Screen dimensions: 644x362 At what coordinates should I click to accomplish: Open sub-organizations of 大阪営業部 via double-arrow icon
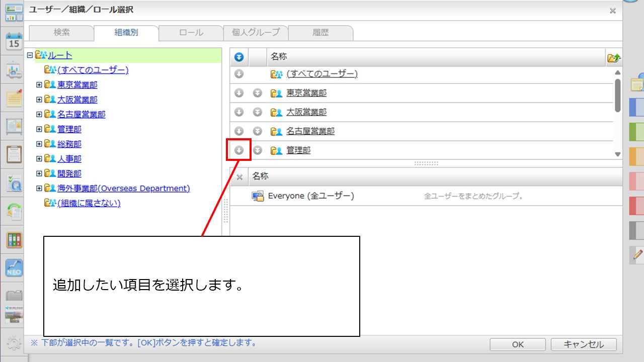point(258,112)
